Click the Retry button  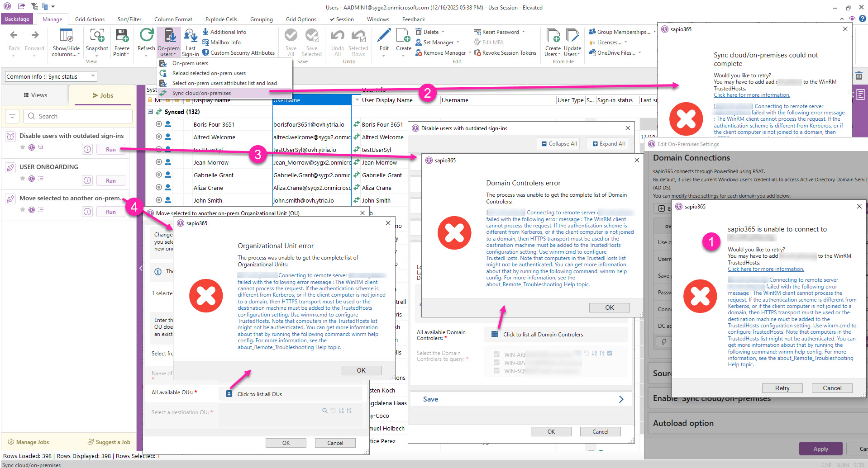pos(782,388)
